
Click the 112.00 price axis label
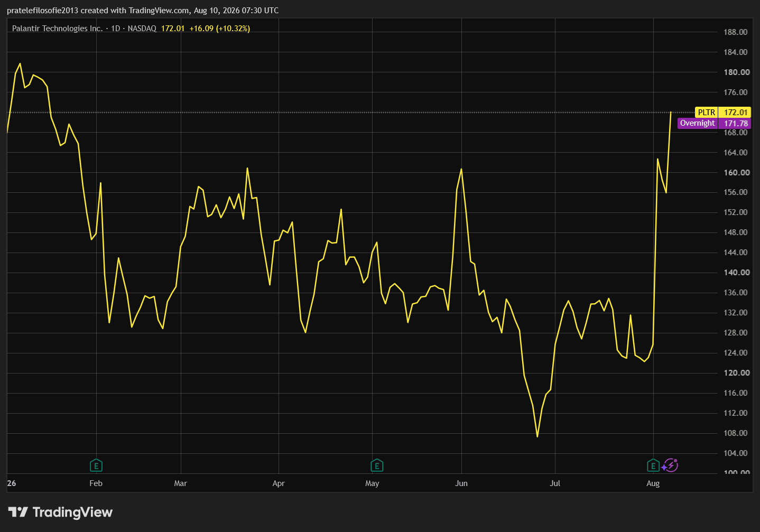pos(736,413)
